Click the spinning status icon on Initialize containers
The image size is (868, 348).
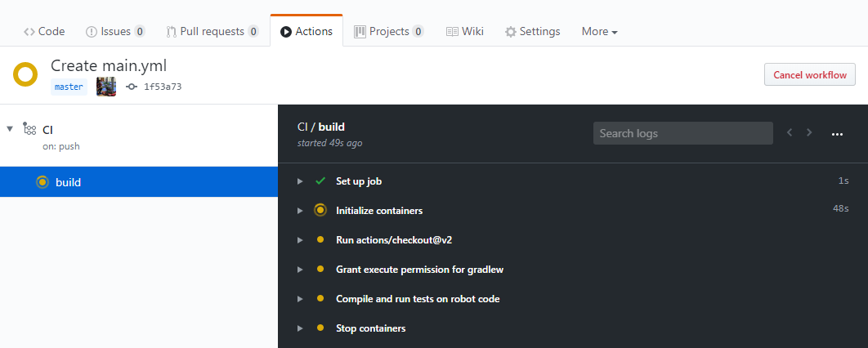click(x=320, y=210)
